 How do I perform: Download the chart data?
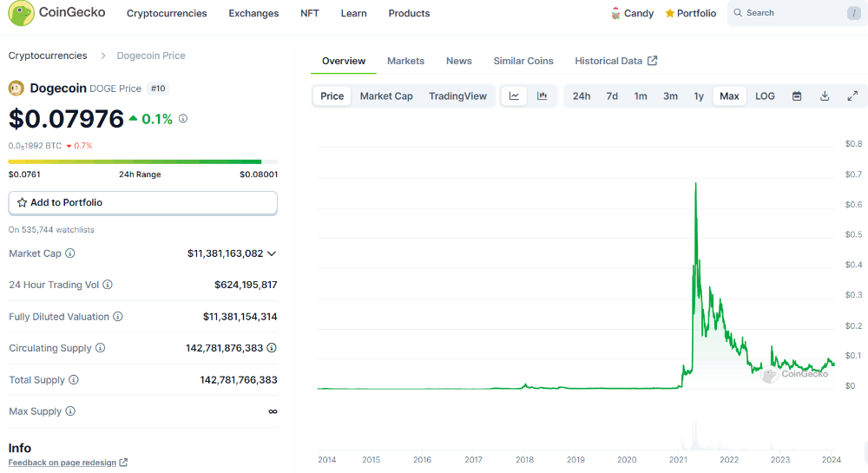pyautogui.click(x=825, y=96)
